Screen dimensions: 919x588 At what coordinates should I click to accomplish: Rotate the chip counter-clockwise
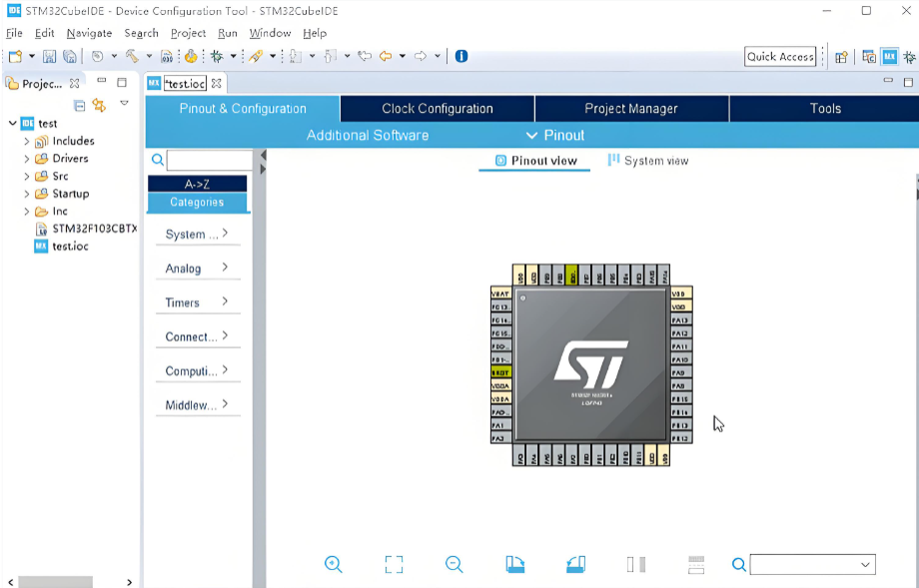[576, 564]
